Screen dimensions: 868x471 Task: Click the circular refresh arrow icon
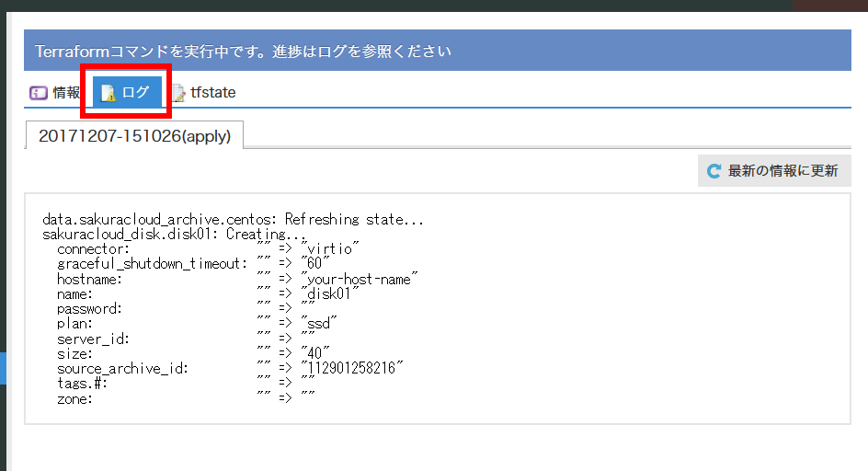tap(714, 171)
